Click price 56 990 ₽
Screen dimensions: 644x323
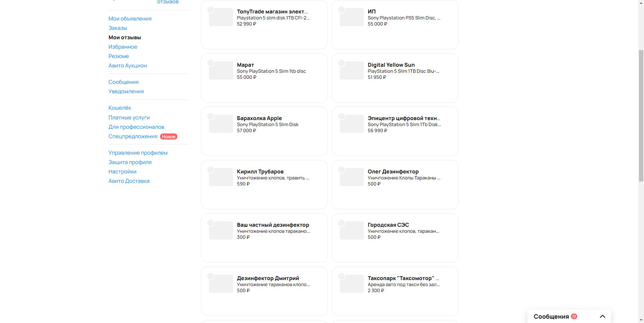[x=377, y=131]
